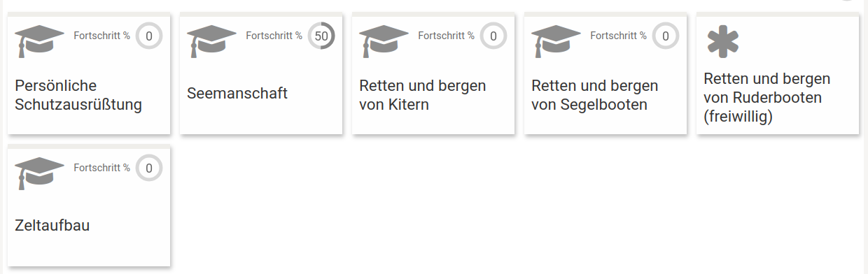868x274 pixels.
Task: Click Fortschritt % label on Segelbooten card
Action: 619,36
